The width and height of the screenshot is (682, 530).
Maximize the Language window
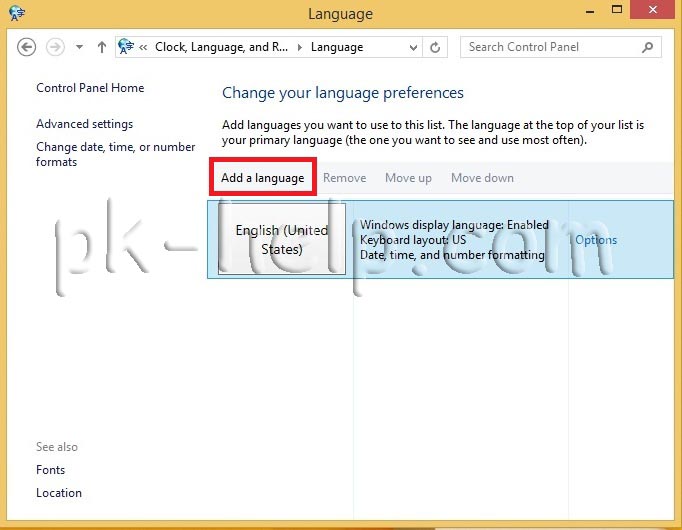coord(616,10)
